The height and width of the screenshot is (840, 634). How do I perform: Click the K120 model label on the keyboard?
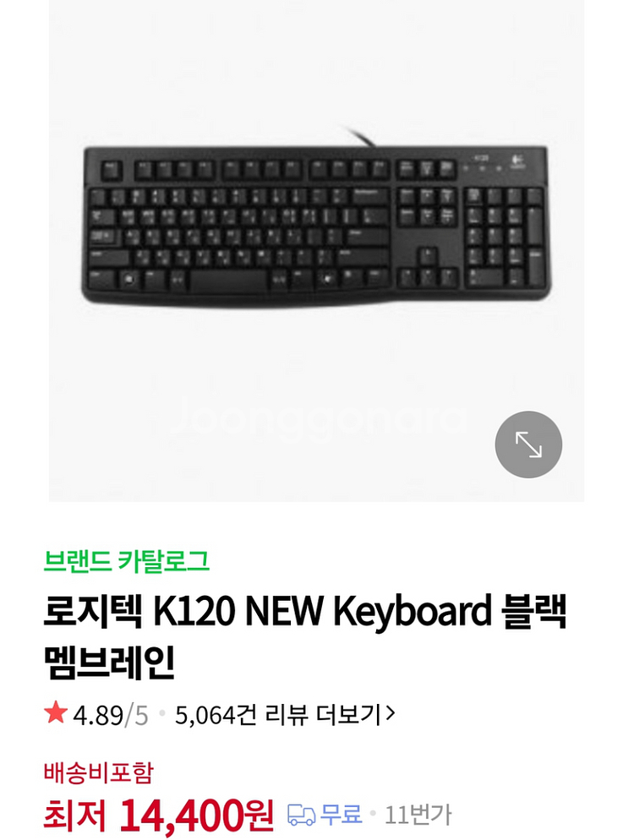coord(481,158)
